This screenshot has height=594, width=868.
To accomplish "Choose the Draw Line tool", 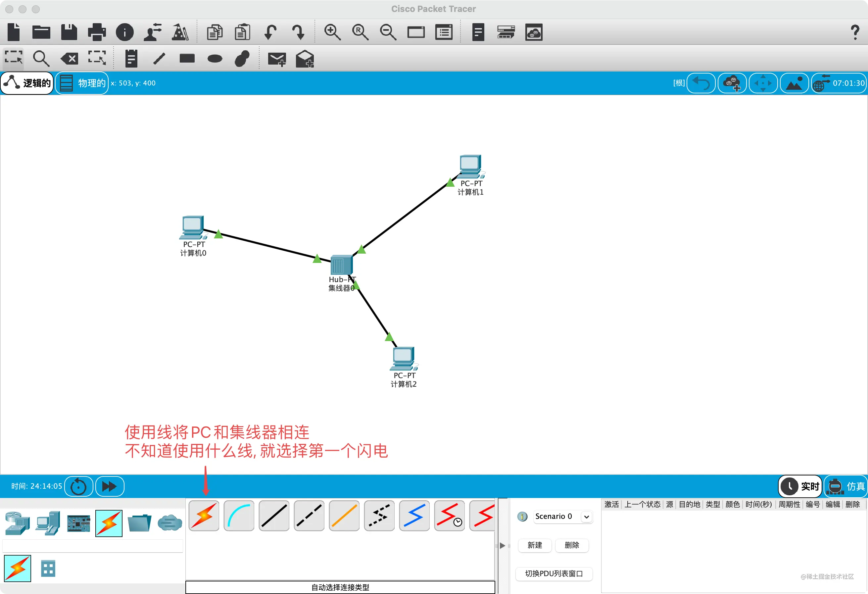I will 160,58.
